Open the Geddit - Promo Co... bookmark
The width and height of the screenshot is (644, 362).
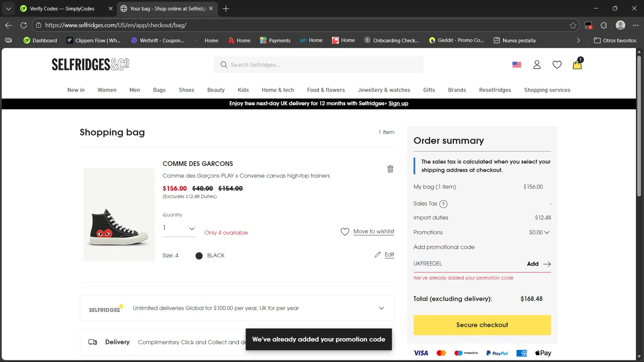(456, 40)
